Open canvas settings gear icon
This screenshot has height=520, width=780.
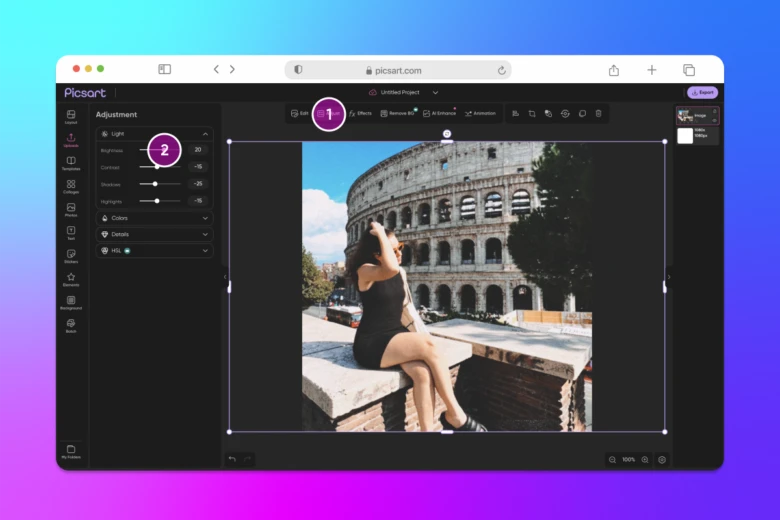click(x=662, y=459)
